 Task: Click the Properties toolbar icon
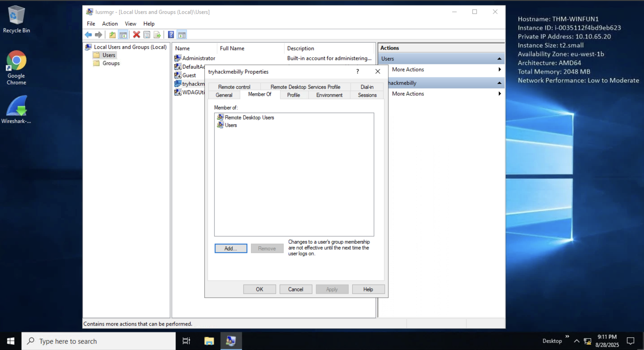tap(147, 35)
